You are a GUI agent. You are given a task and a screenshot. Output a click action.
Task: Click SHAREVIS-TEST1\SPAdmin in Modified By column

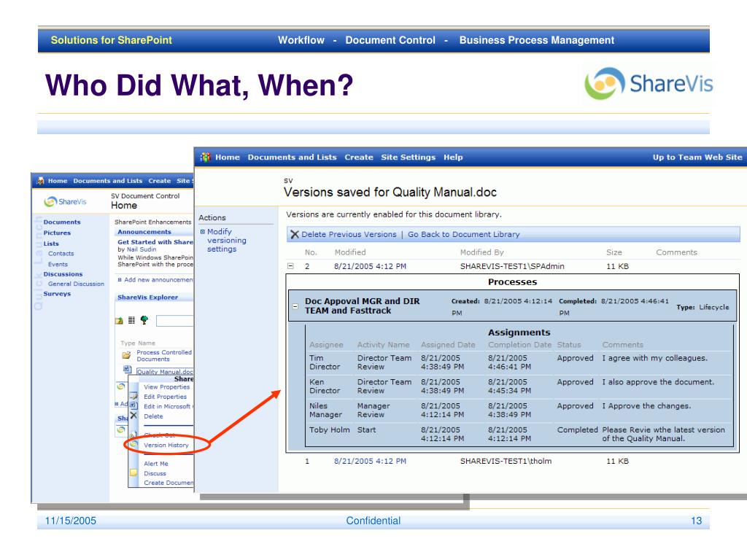tap(512, 266)
